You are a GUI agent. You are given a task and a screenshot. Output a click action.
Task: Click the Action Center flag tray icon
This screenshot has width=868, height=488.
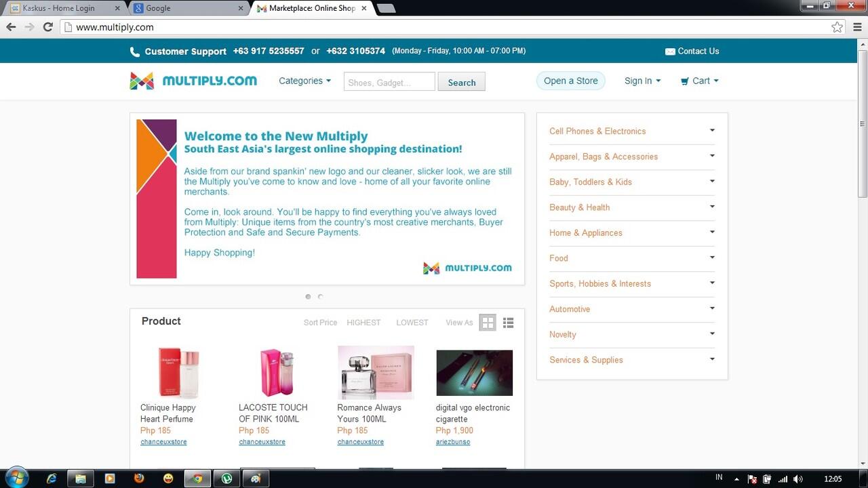[x=753, y=479]
